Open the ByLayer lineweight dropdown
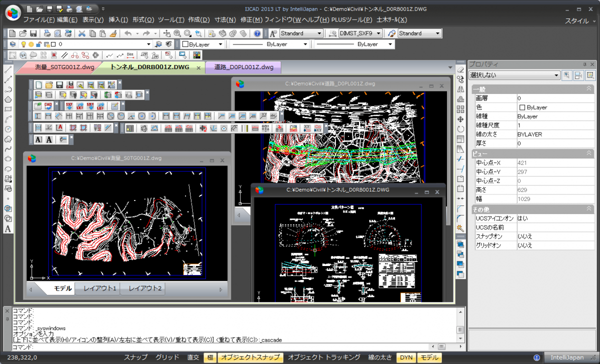Viewport: 600px width, 364px height. [354, 44]
